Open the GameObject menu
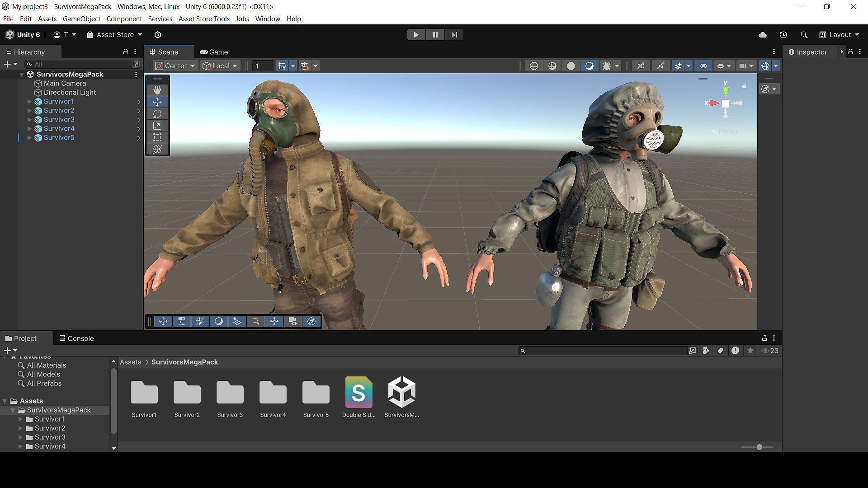Image resolution: width=868 pixels, height=488 pixels. (x=81, y=19)
